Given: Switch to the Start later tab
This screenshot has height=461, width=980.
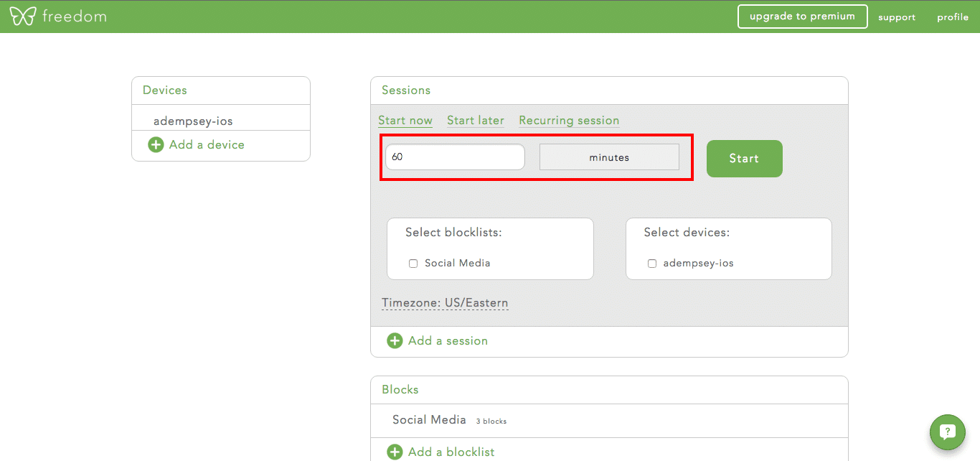Looking at the screenshot, I should (476, 121).
